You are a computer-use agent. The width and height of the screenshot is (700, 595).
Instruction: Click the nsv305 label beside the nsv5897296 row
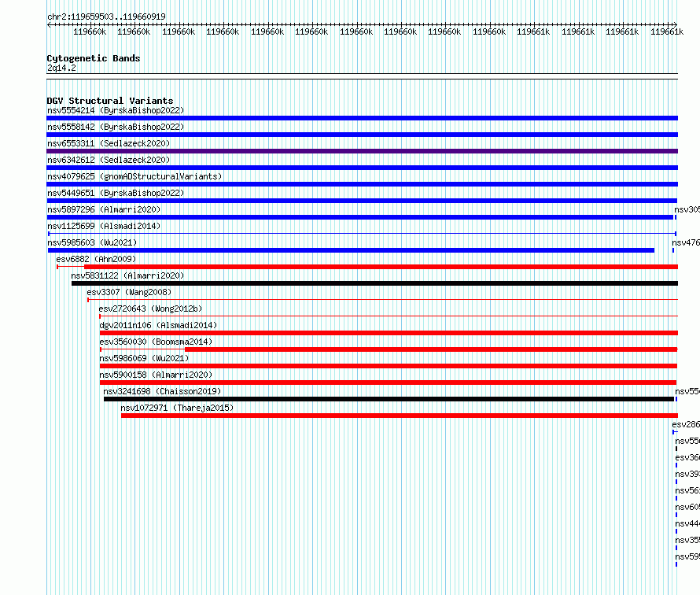pyautogui.click(x=687, y=209)
